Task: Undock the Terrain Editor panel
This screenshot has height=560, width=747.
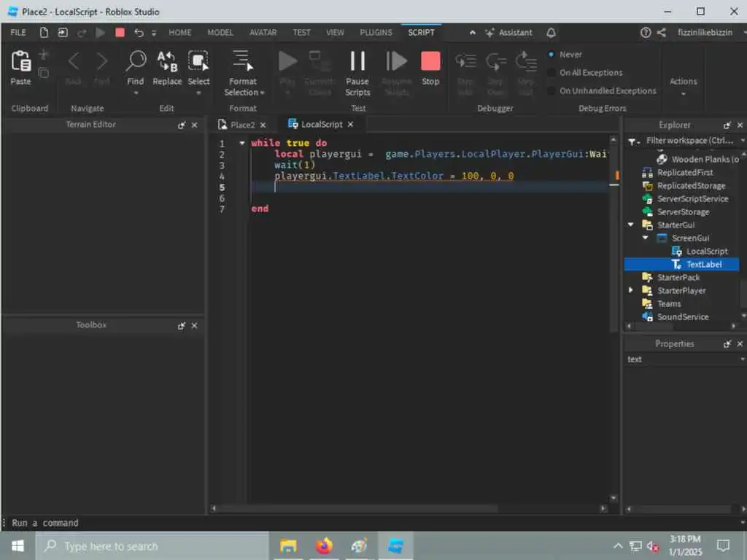Action: pos(182,125)
